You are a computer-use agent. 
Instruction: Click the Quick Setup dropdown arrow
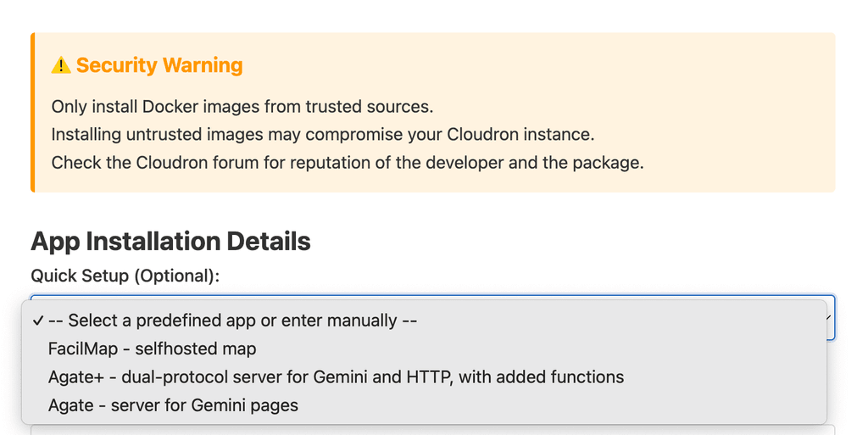click(x=829, y=318)
